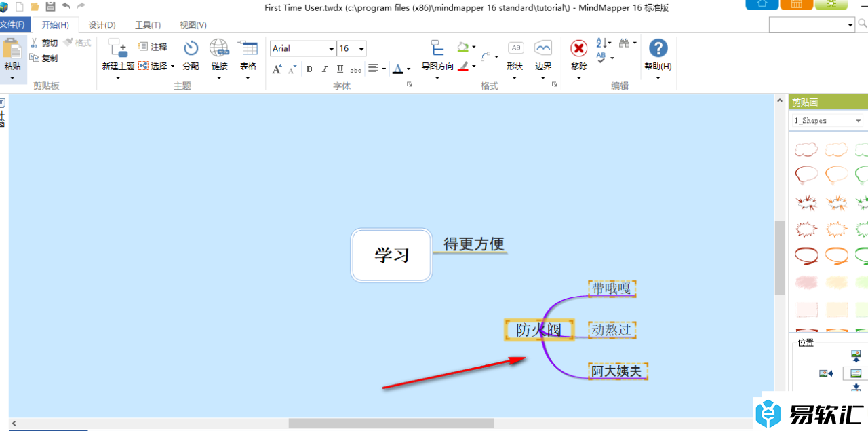
Task: Expand the 粘贴 paste dropdown arrow
Action: (12, 77)
